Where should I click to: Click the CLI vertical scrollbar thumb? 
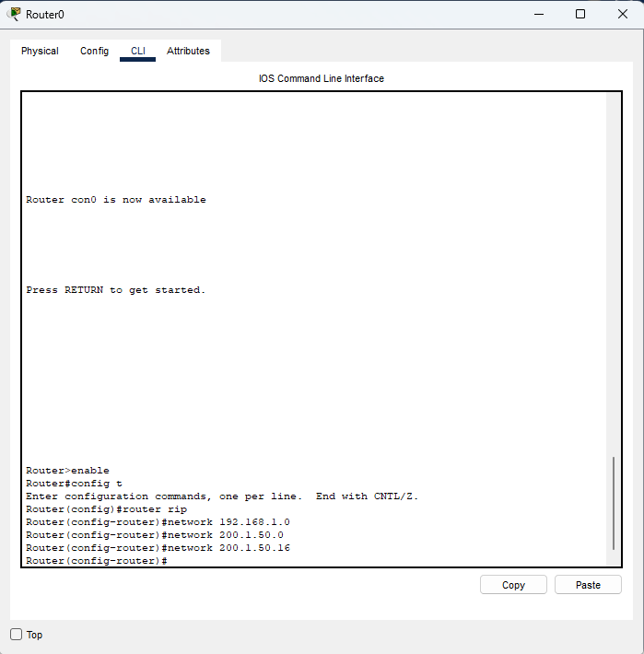pyautogui.click(x=613, y=503)
